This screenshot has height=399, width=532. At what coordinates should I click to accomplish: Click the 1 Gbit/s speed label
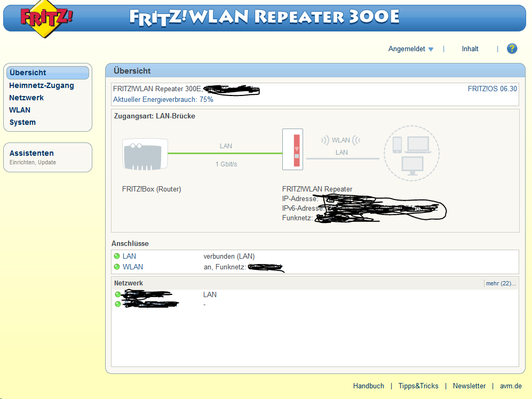pos(226,164)
